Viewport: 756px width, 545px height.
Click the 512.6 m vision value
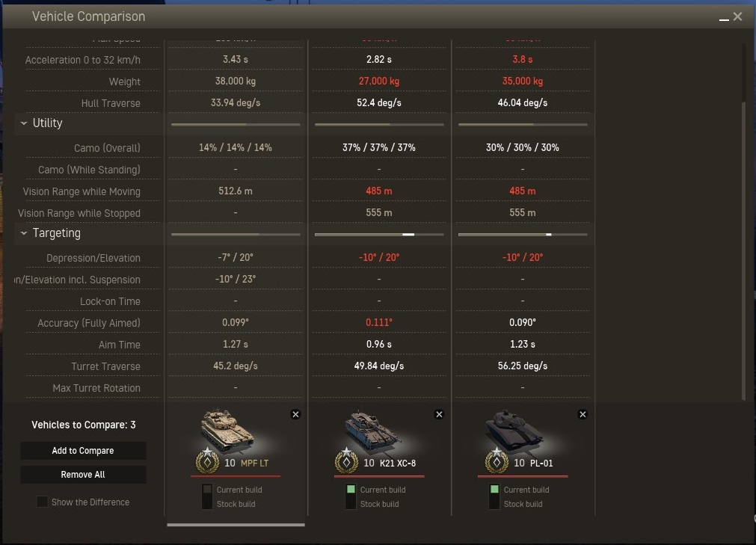(x=236, y=191)
